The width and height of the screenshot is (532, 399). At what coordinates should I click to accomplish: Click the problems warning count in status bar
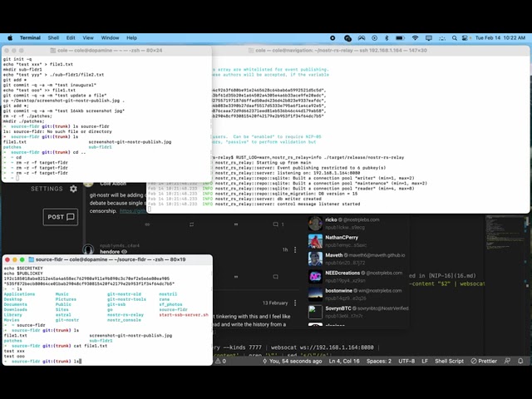[221, 361]
